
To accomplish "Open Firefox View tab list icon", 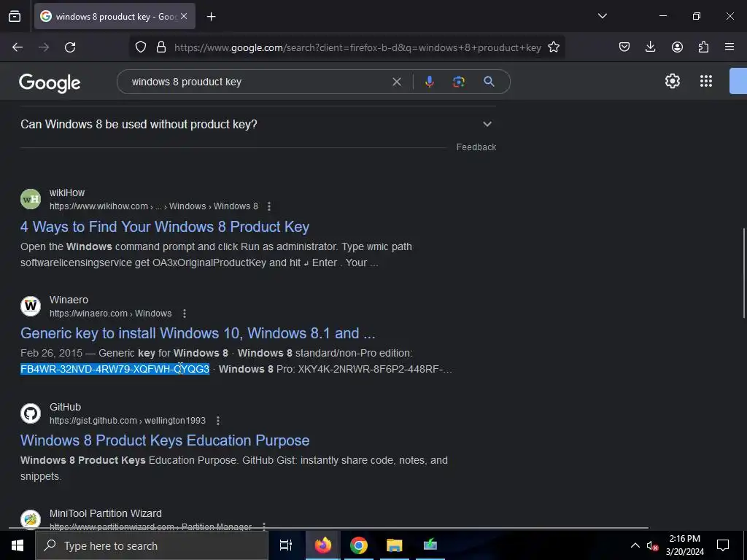I will pos(15,16).
